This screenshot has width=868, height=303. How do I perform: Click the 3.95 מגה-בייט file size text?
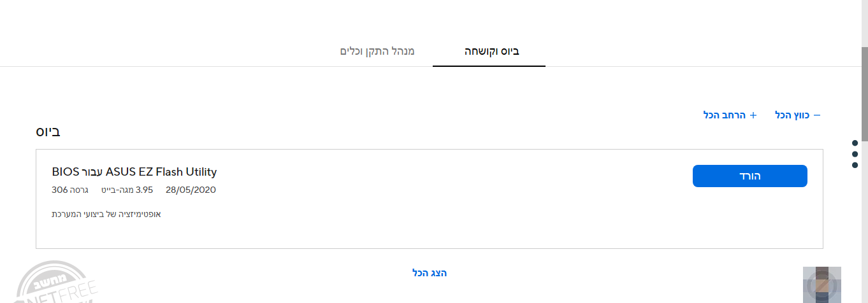pyautogui.click(x=126, y=190)
